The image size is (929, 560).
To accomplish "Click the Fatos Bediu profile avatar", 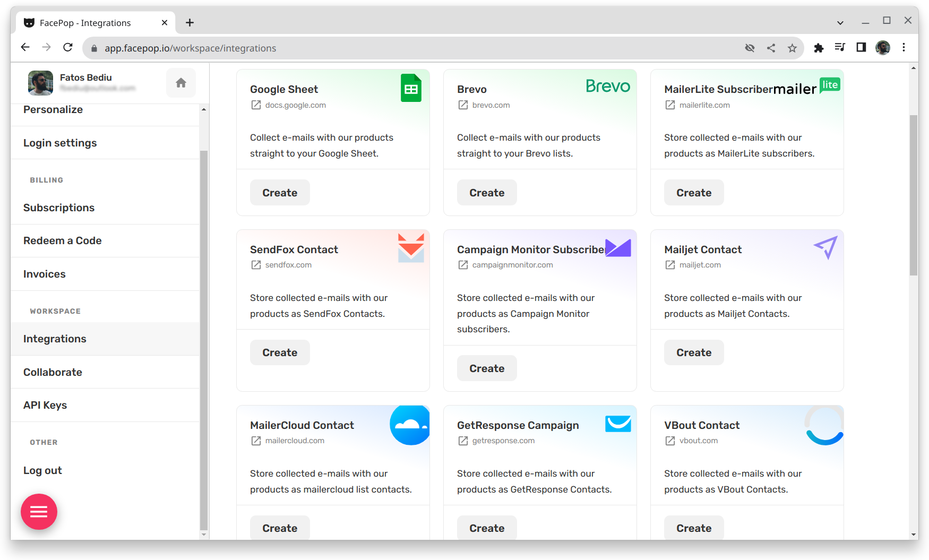I will (x=40, y=83).
